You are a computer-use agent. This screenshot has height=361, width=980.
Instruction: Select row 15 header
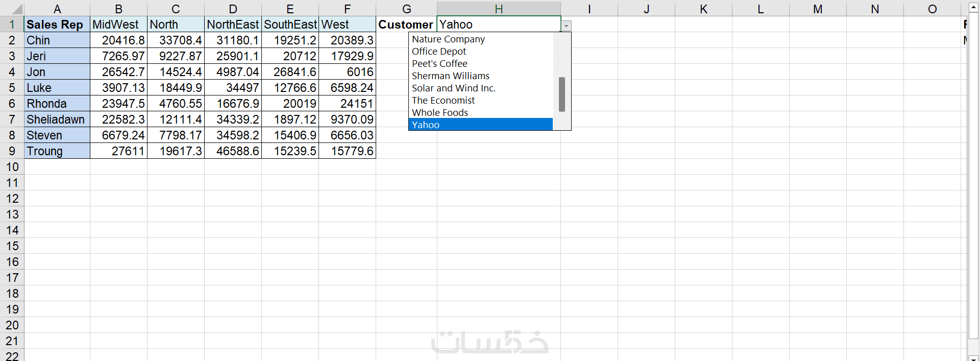(12, 246)
